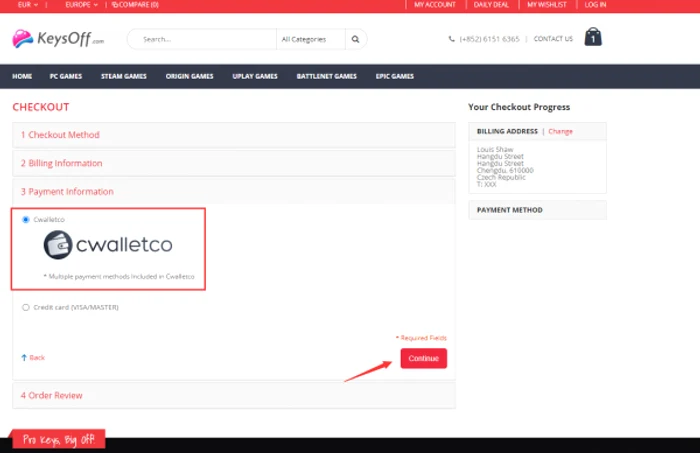
Task: Expand the 4 Order Review section
Action: point(234,395)
